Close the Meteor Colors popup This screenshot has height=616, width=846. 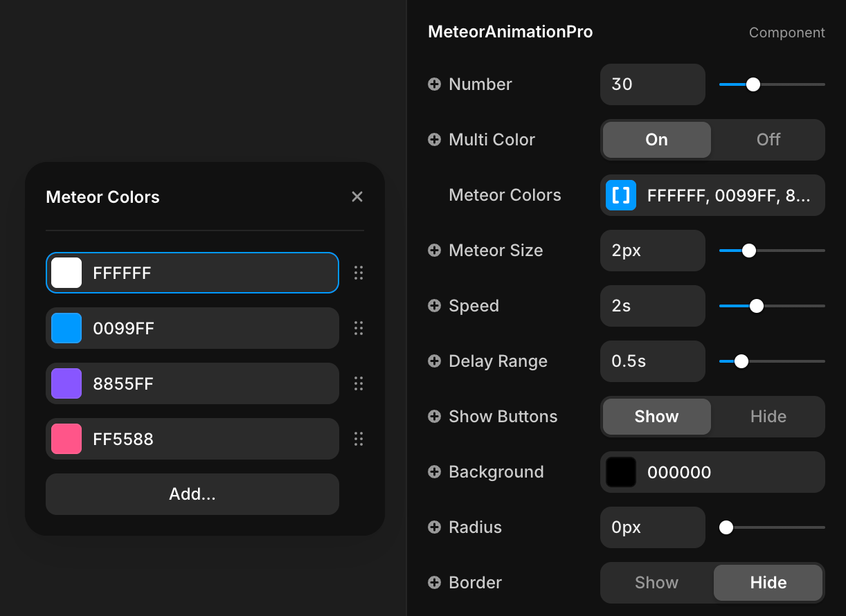click(x=357, y=197)
